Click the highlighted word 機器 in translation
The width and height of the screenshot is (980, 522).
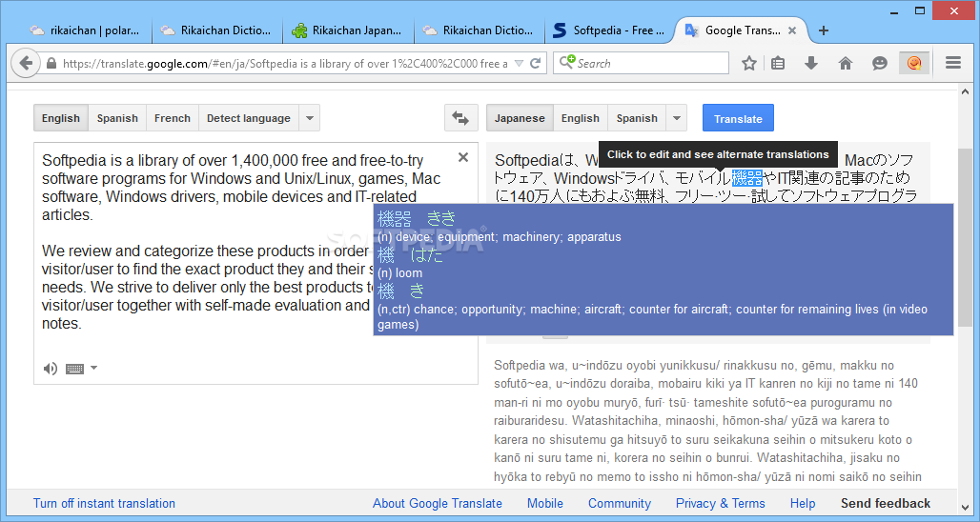[746, 178]
